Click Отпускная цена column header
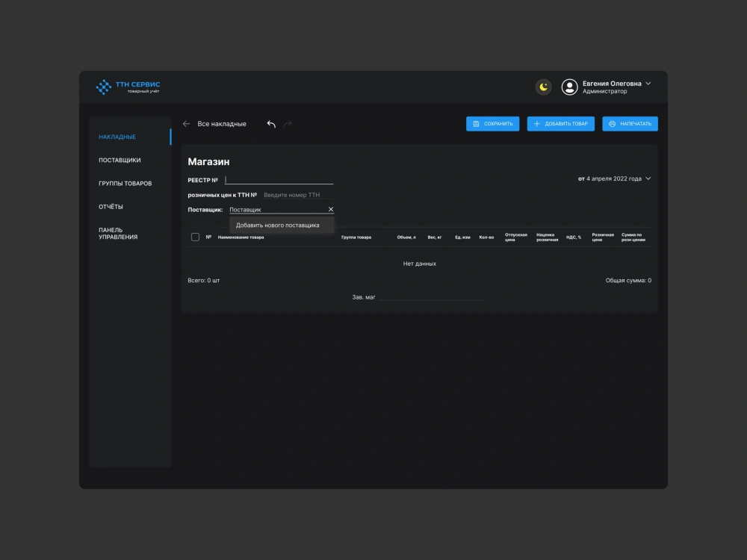This screenshot has width=747, height=560. pos(516,237)
